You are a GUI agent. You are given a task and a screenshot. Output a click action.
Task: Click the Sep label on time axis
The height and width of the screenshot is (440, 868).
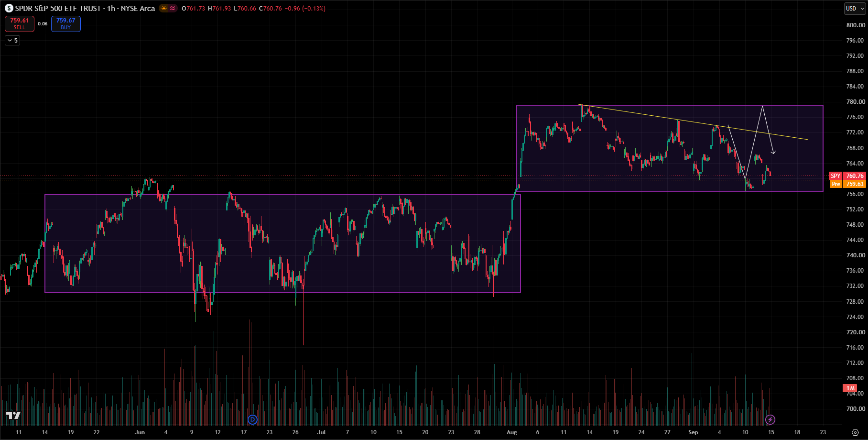pos(693,432)
